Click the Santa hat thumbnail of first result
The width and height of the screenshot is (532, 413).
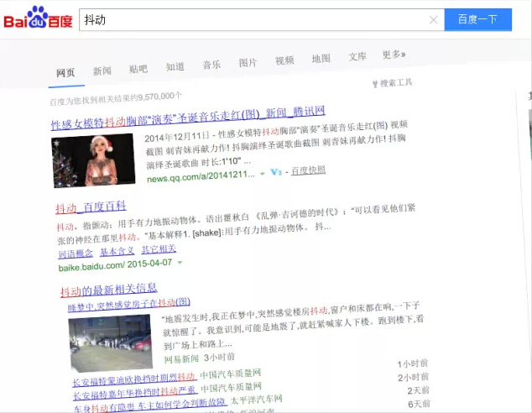(x=93, y=160)
